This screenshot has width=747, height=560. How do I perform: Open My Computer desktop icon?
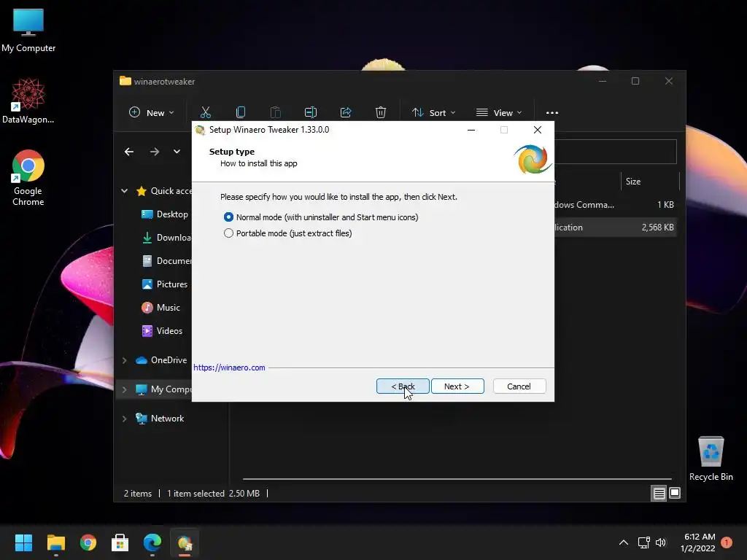28,31
